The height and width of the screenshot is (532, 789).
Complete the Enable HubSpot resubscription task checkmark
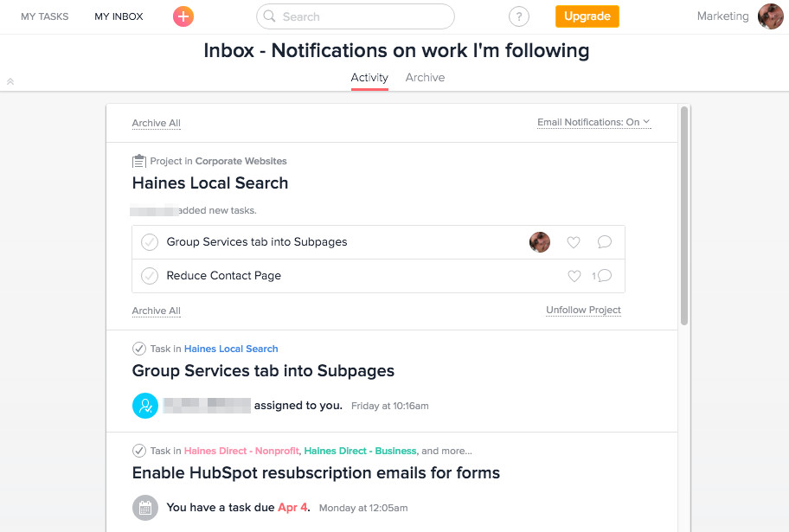(x=138, y=451)
